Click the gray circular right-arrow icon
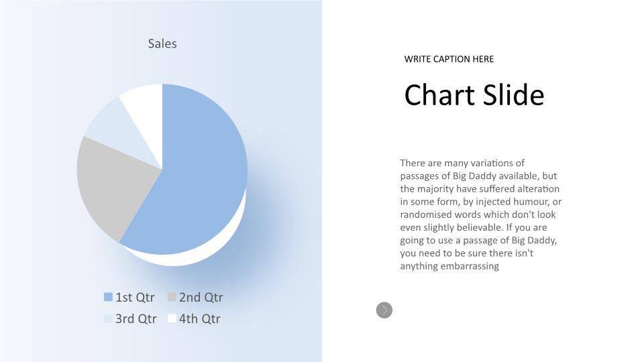This screenshot has height=362, width=644. tap(384, 310)
